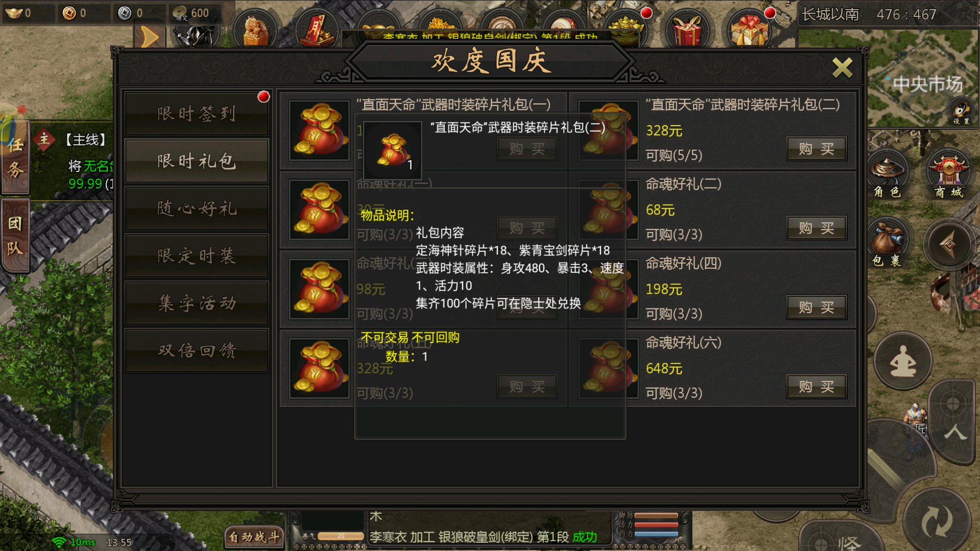The width and height of the screenshot is (980, 551).
Task: Click the first gold bag gift thumbnail
Action: coord(319,130)
